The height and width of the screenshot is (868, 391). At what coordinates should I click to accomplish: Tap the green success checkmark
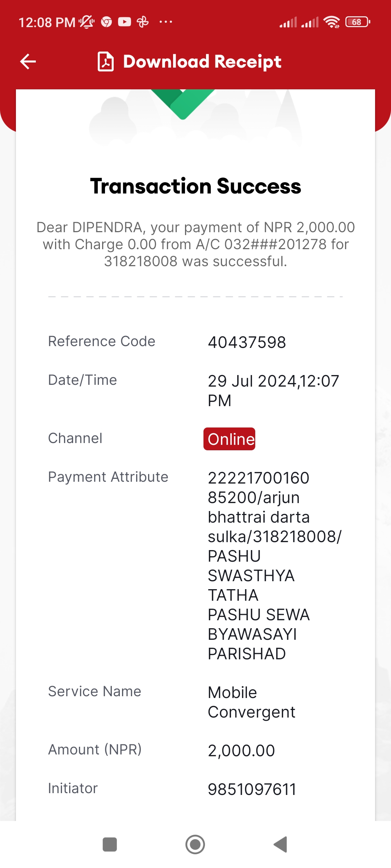(x=183, y=103)
